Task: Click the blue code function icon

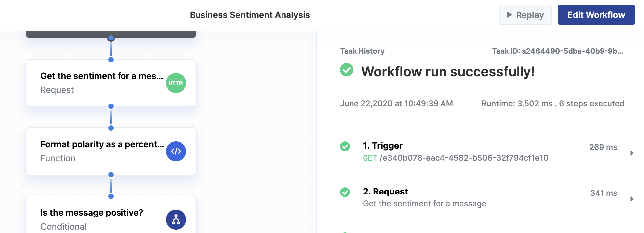Action: 176,151
